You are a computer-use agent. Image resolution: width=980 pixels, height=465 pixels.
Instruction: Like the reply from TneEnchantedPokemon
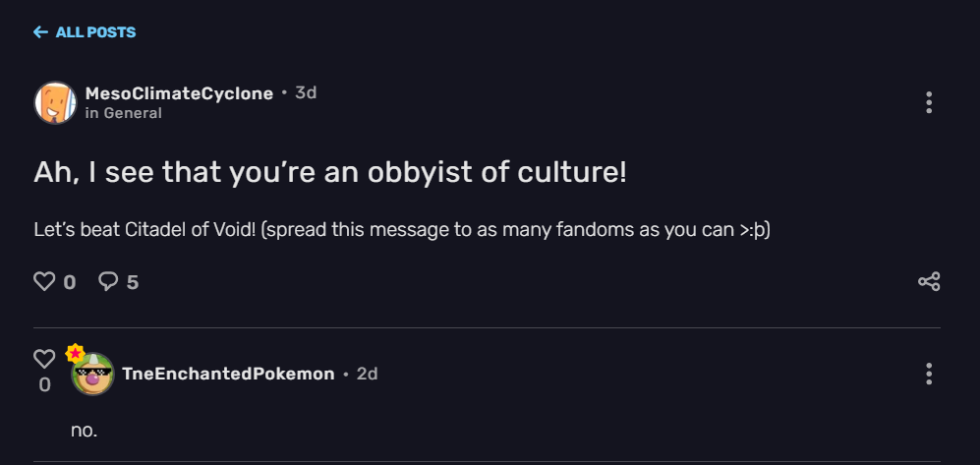click(44, 358)
